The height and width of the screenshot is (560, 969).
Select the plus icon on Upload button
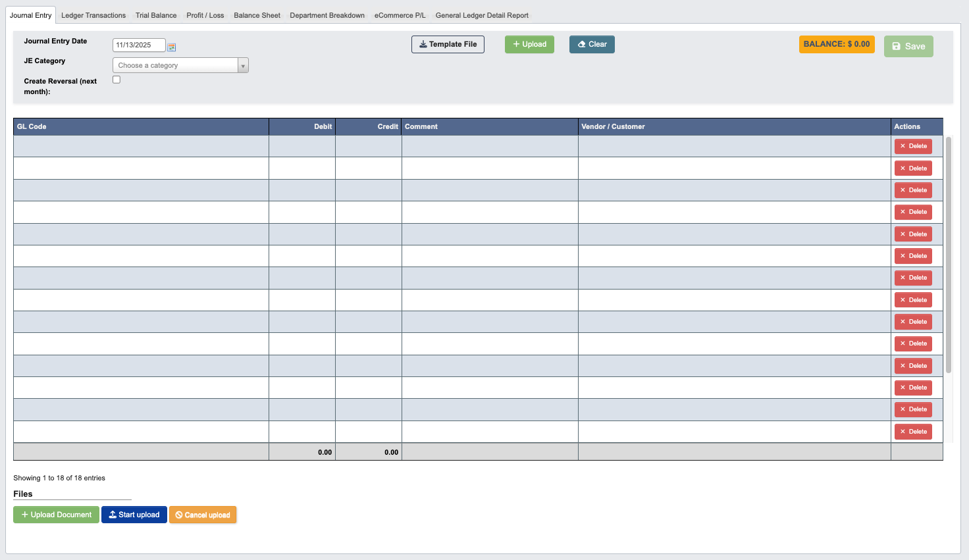515,44
